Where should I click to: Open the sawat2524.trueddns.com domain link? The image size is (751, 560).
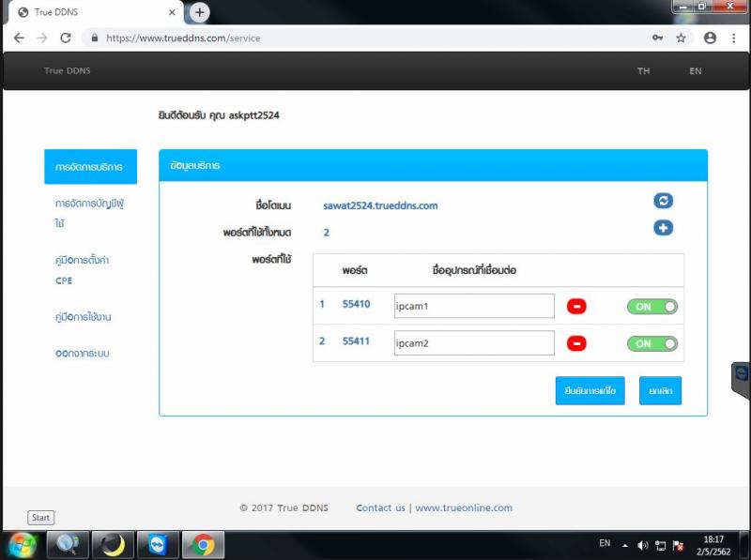pos(380,205)
